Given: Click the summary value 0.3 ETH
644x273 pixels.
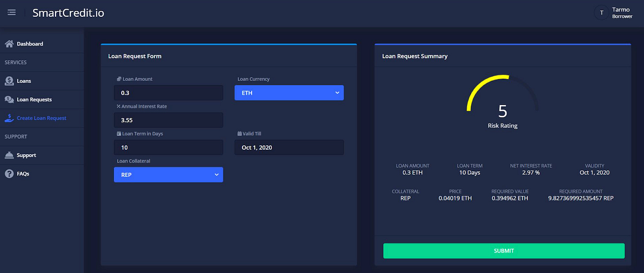Looking at the screenshot, I should coord(413,173).
